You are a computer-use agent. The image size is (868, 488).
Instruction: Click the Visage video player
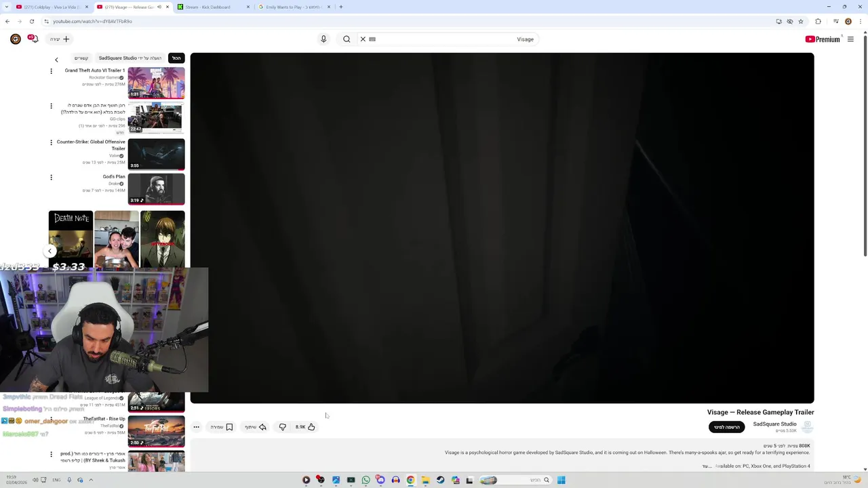tap(502, 228)
